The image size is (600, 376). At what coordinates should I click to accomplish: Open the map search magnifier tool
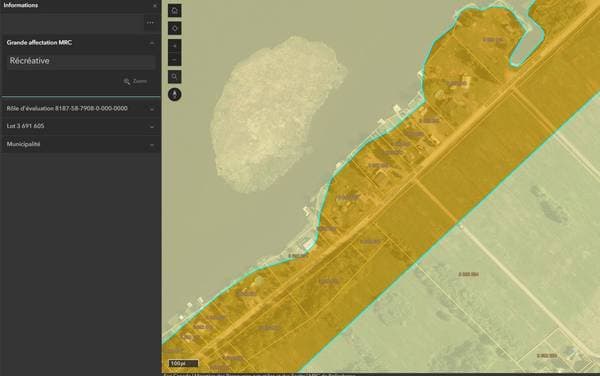(174, 77)
